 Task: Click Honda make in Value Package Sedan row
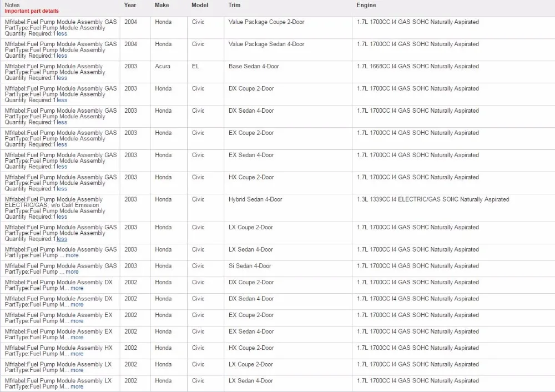[x=163, y=44]
